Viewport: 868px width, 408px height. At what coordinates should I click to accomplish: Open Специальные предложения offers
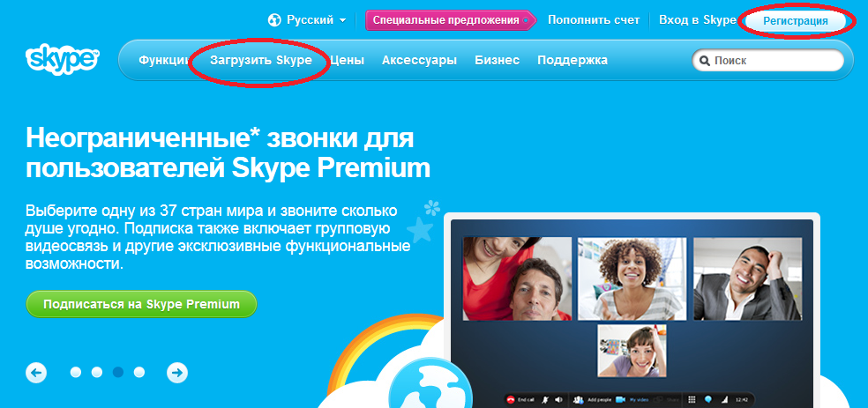point(450,20)
